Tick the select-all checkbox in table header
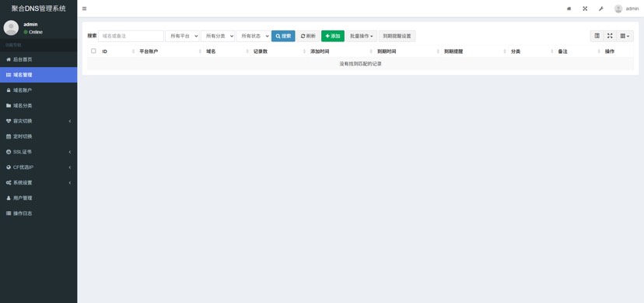 click(x=93, y=51)
